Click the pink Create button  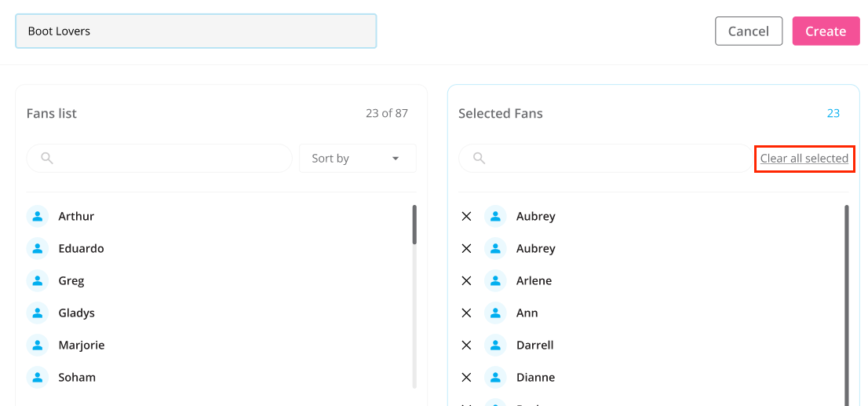[826, 31]
